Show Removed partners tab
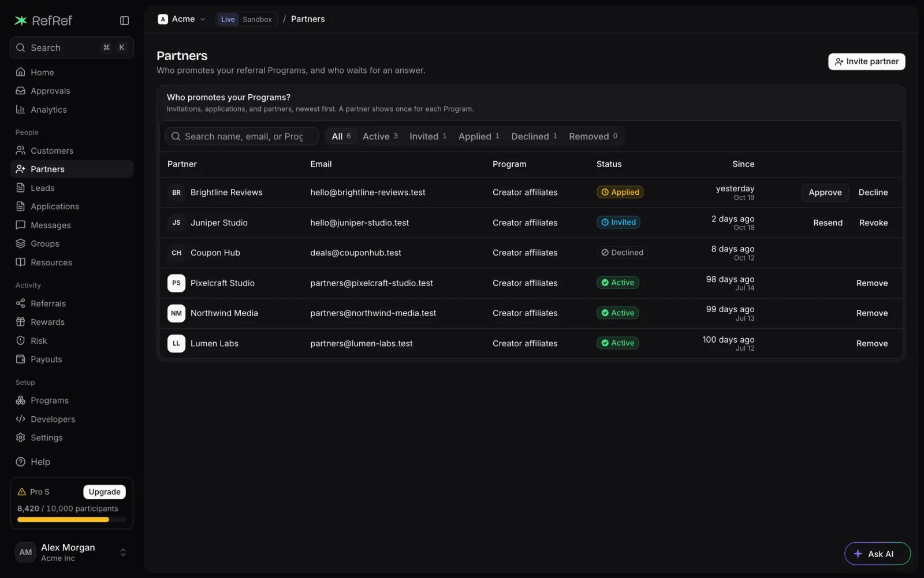The width and height of the screenshot is (924, 578). (593, 136)
